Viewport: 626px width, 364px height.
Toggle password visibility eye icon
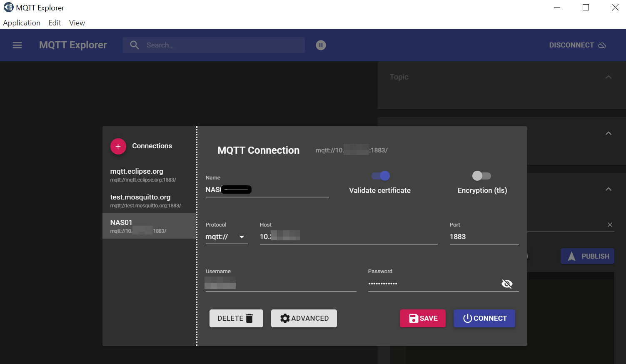click(x=507, y=284)
